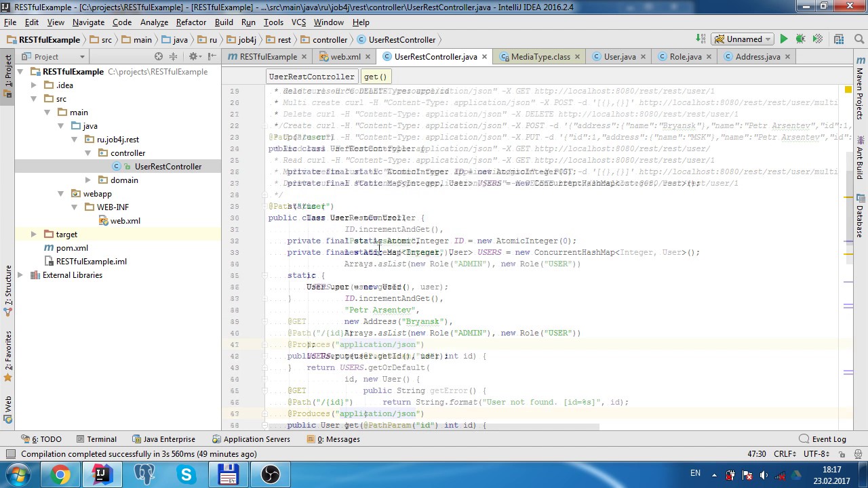Viewport: 868px width, 488px height.
Task: Run the Unnamed configuration with green play button
Action: [784, 39]
